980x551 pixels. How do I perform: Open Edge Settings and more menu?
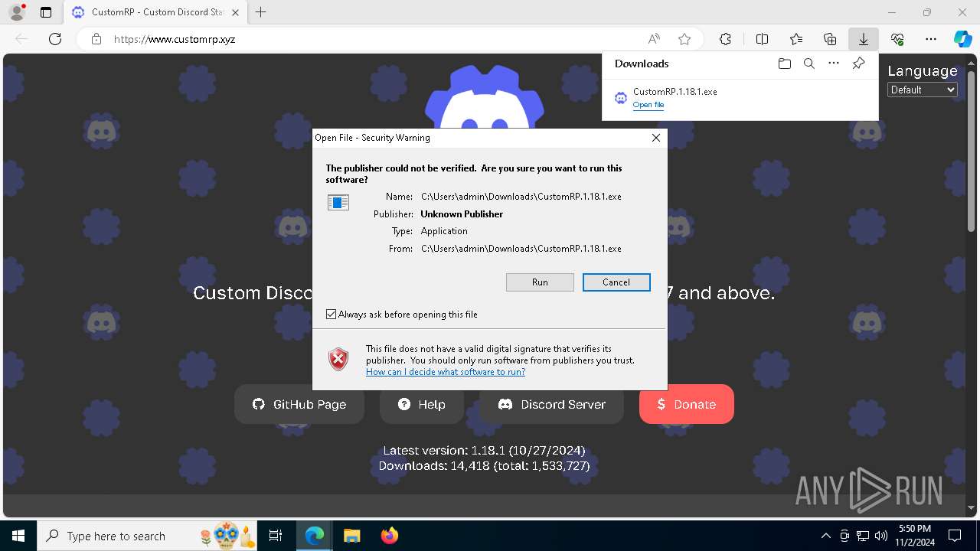coord(931,39)
